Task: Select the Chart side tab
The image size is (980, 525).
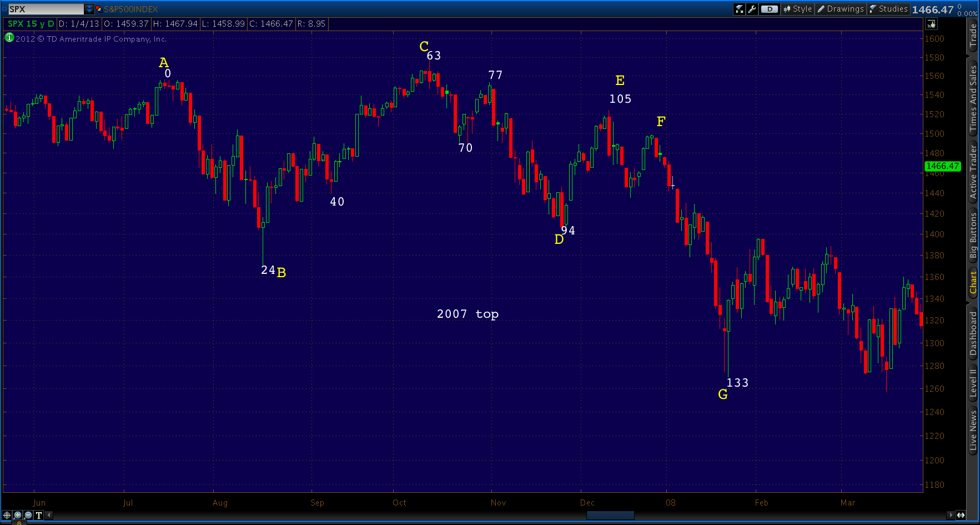Action: (973, 282)
